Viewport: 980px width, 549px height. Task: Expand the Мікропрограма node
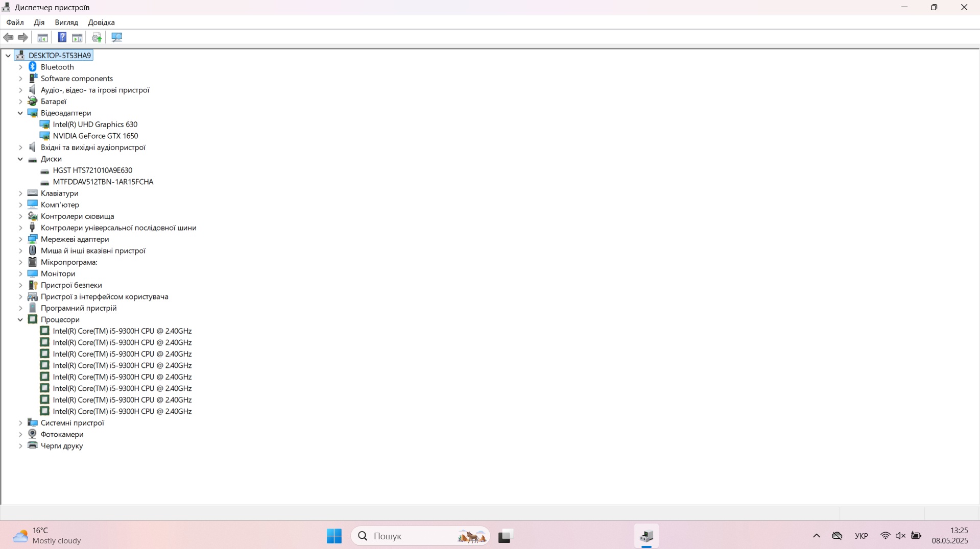[x=20, y=262]
